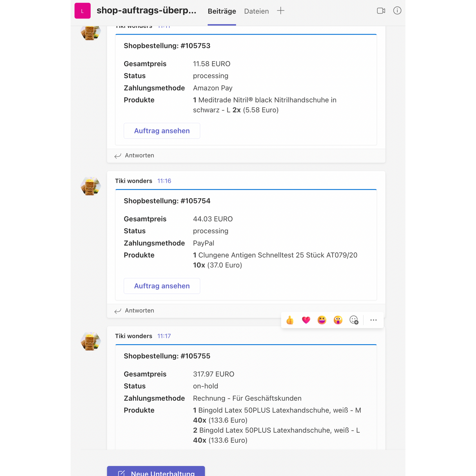
Task: Toggle the surprised face reaction
Action: pyautogui.click(x=338, y=320)
